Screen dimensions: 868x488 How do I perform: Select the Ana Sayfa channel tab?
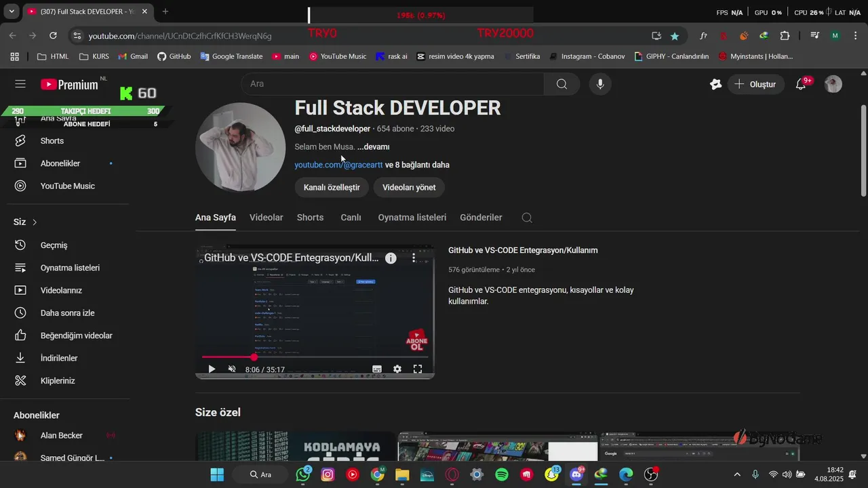coord(216,218)
